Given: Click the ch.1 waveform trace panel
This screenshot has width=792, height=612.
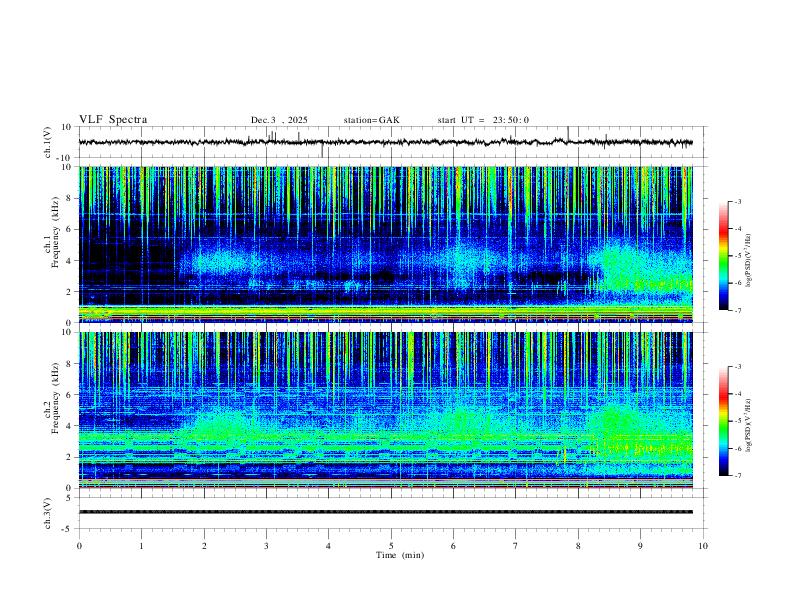Looking at the screenshot, I should (x=391, y=142).
